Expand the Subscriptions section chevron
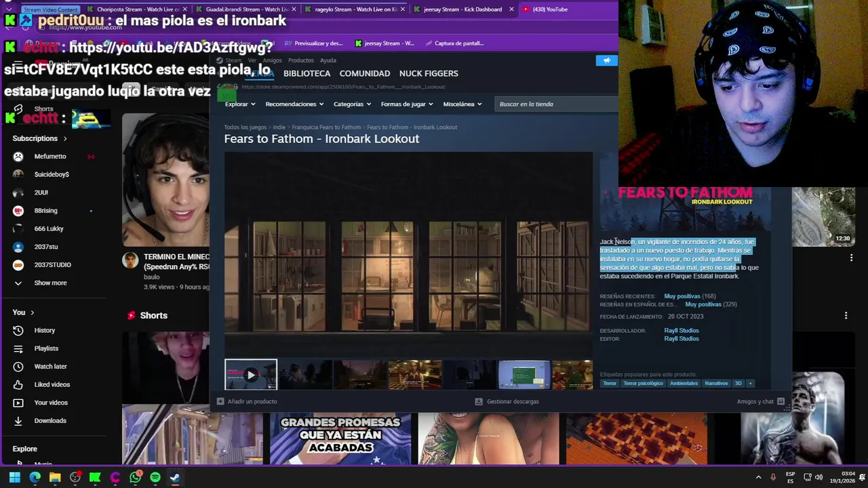 click(x=65, y=138)
